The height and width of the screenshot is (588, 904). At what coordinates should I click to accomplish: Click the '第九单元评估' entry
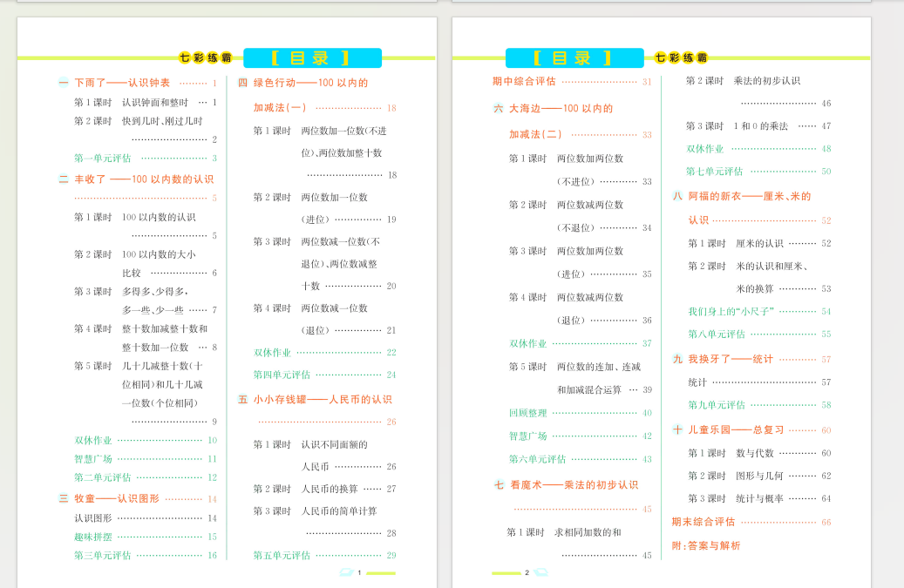(717, 405)
